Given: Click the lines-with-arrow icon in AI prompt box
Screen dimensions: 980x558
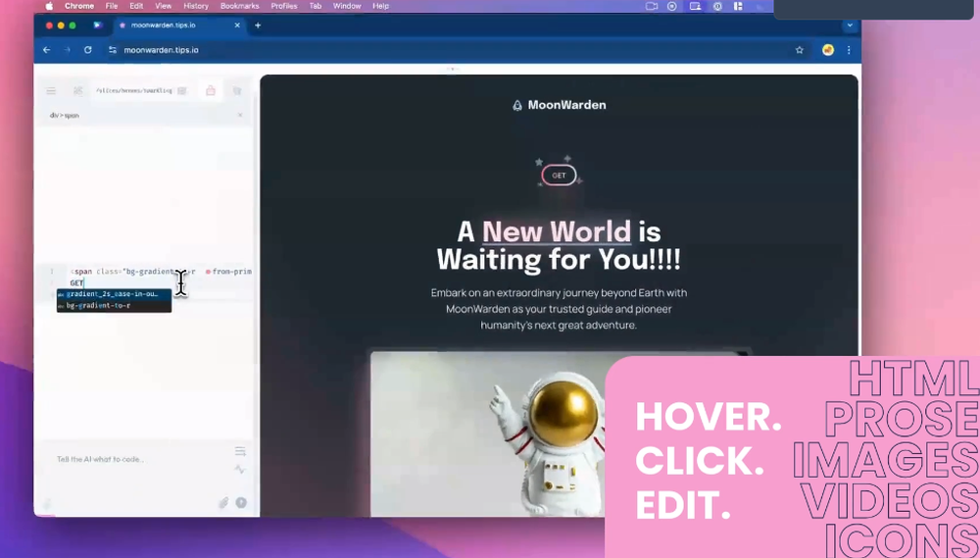Looking at the screenshot, I should click(x=240, y=451).
